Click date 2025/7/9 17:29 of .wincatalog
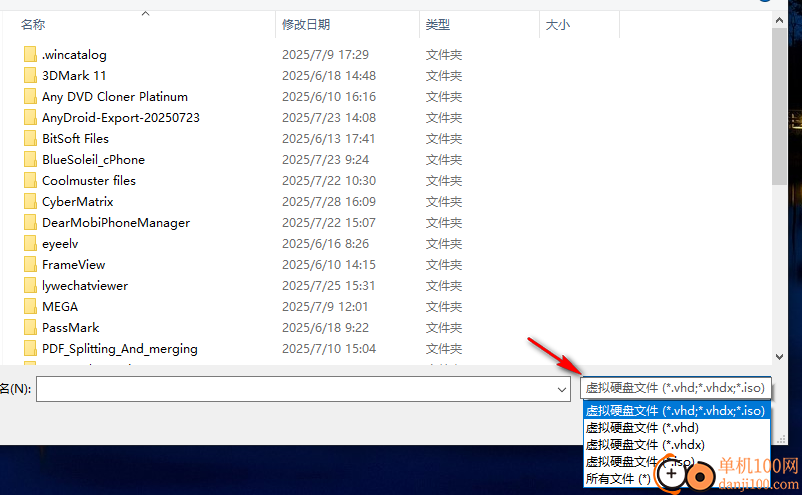The image size is (802, 495). click(x=325, y=55)
